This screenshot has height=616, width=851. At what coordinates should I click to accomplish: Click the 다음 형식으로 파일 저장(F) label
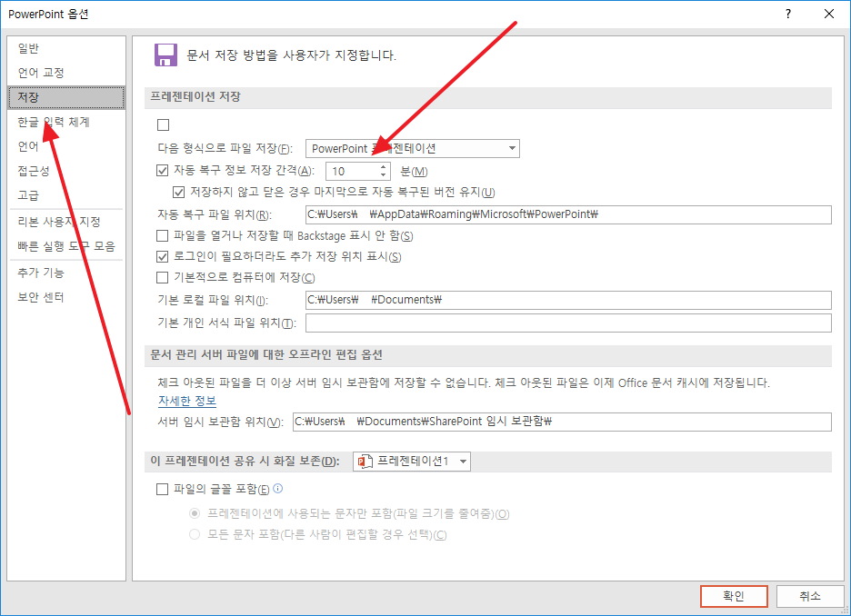225,149
